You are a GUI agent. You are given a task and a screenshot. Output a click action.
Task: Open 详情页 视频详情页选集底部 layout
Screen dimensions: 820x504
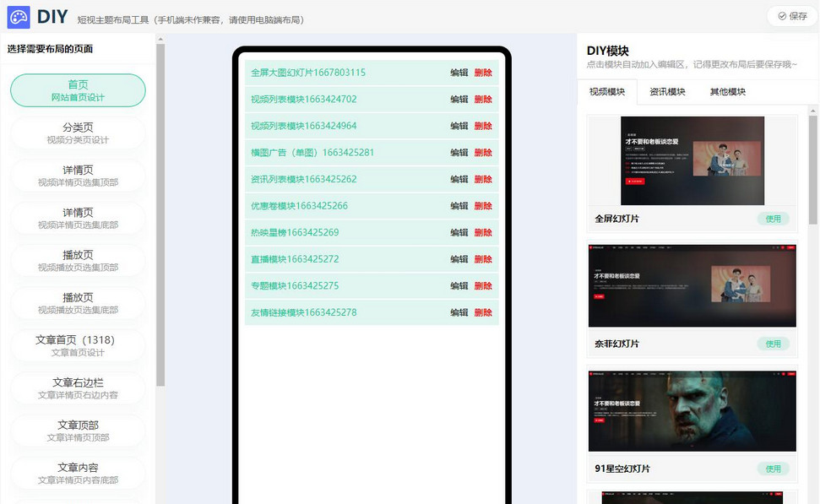point(78,218)
